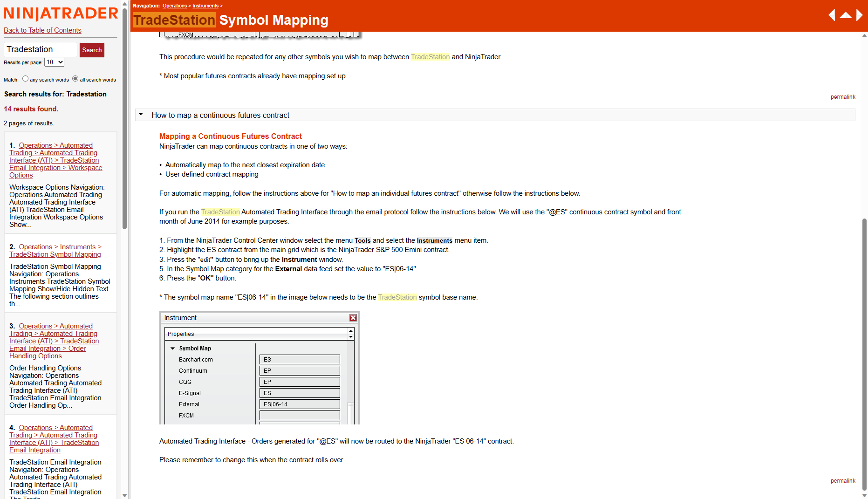Open search result 3 Order Handling Options
The height and width of the screenshot is (499, 868).
point(54,341)
